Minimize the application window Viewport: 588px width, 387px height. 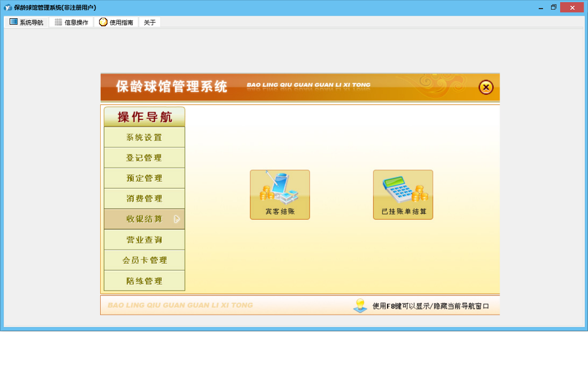541,8
